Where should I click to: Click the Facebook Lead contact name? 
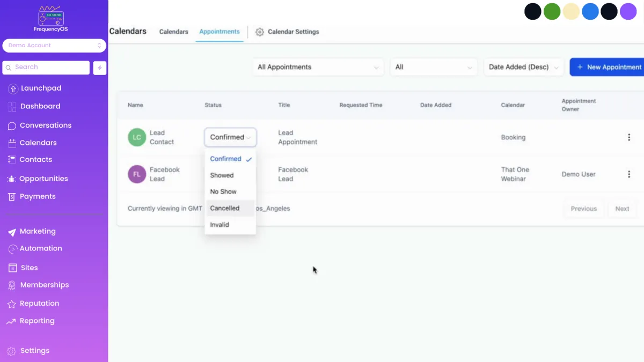click(x=164, y=174)
